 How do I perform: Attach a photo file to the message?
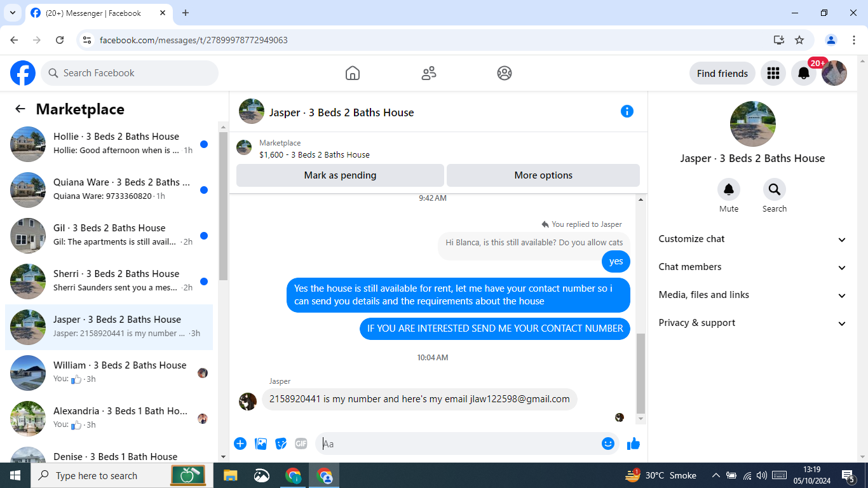[x=261, y=444]
